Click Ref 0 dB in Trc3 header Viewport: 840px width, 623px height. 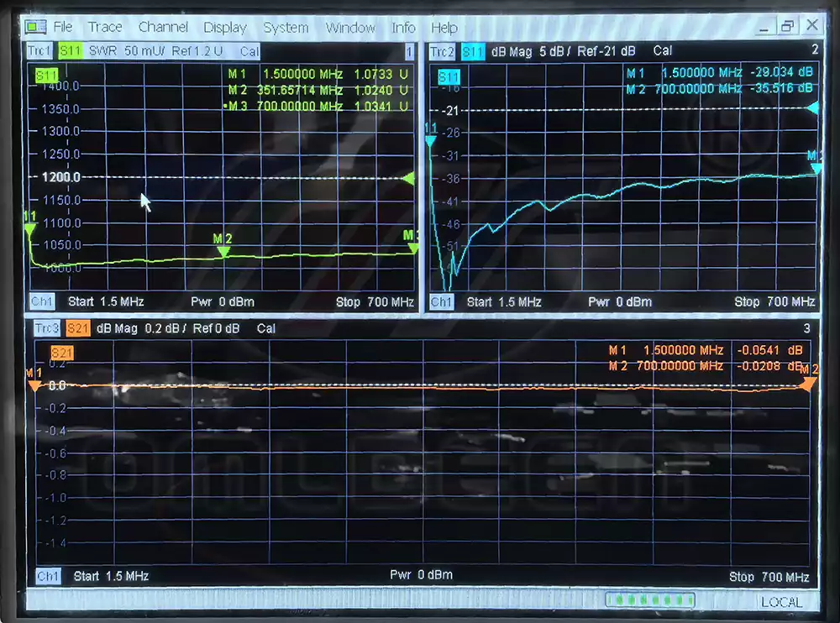[x=216, y=328]
